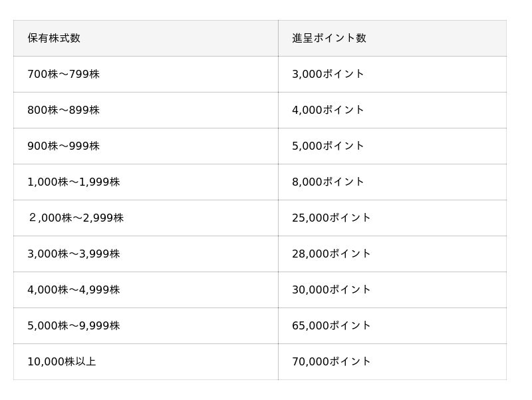Select the 1,000株～1,999株 cell

tap(146, 182)
